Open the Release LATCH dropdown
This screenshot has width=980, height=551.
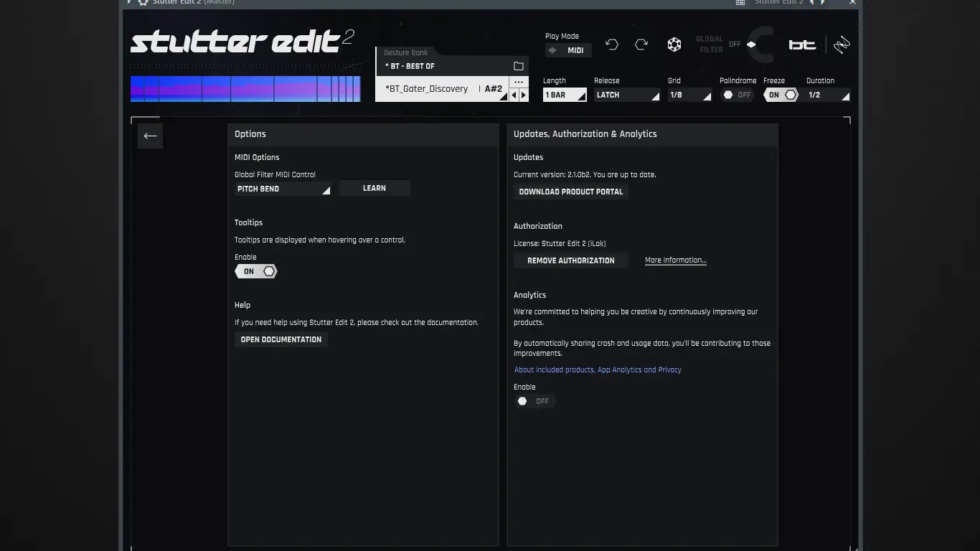[627, 95]
